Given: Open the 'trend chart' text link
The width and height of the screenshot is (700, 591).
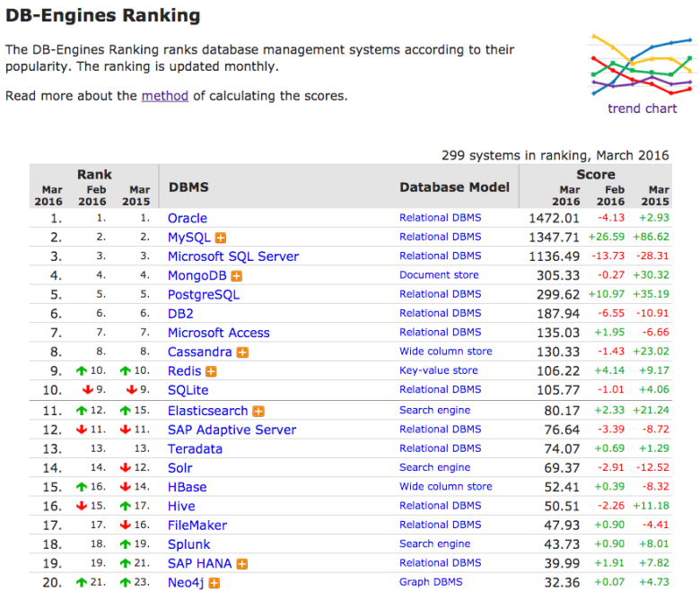Looking at the screenshot, I should [642, 109].
